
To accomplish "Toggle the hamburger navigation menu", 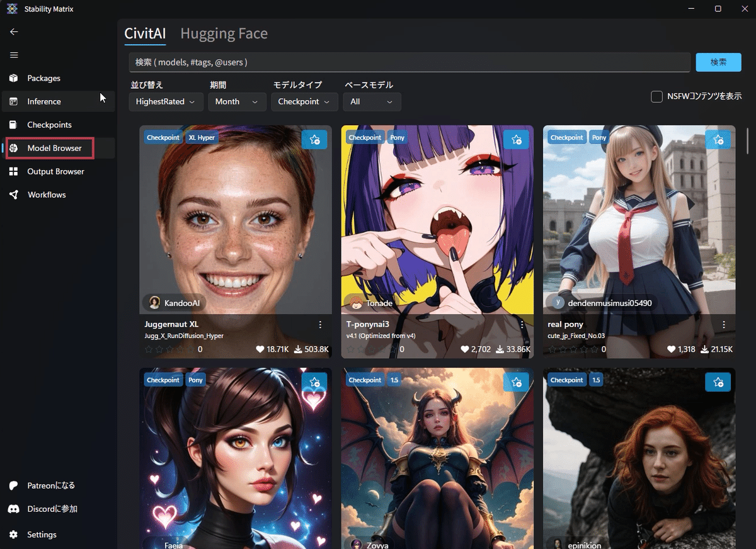I will pyautogui.click(x=14, y=55).
